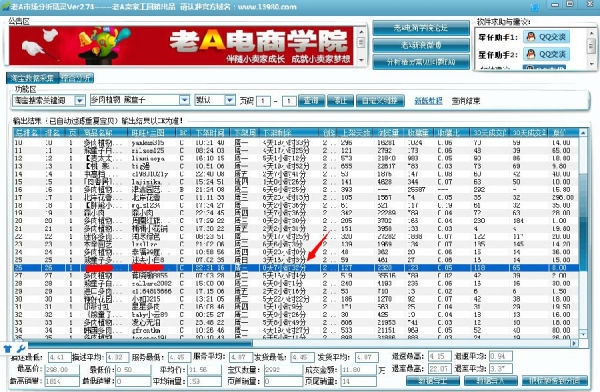
Task: Click the announcement banner scroll-down arrow
Action: pyautogui.click(x=361, y=60)
